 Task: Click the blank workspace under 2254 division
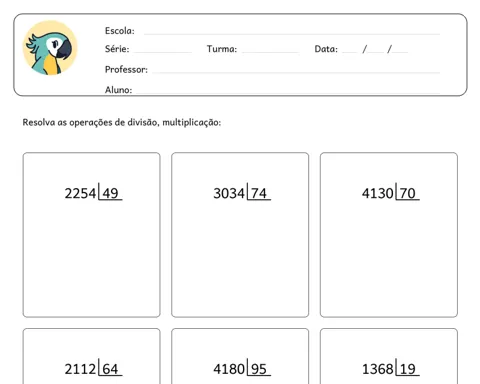click(92, 258)
